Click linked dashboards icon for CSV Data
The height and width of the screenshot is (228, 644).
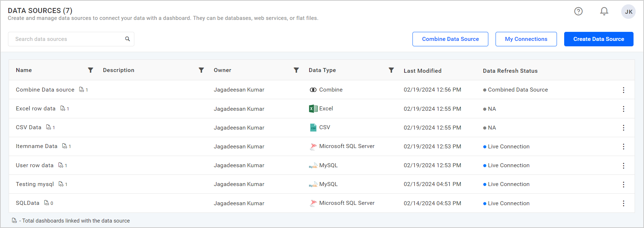click(49, 127)
